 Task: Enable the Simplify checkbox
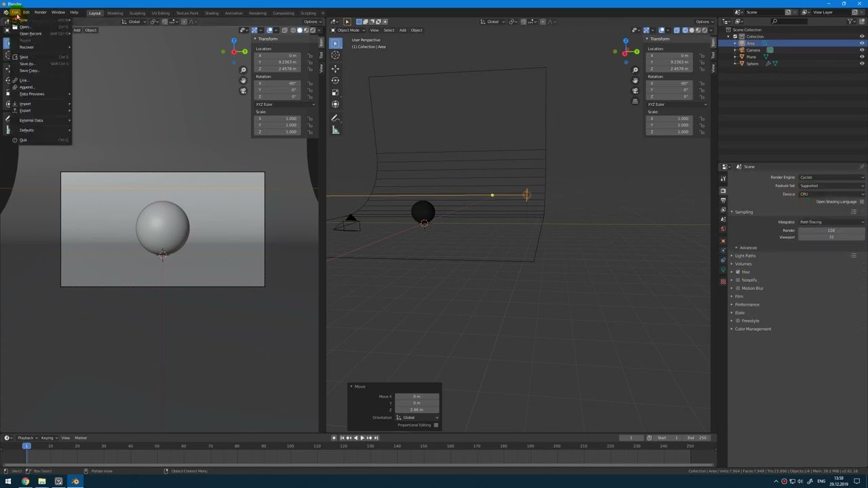[738, 280]
